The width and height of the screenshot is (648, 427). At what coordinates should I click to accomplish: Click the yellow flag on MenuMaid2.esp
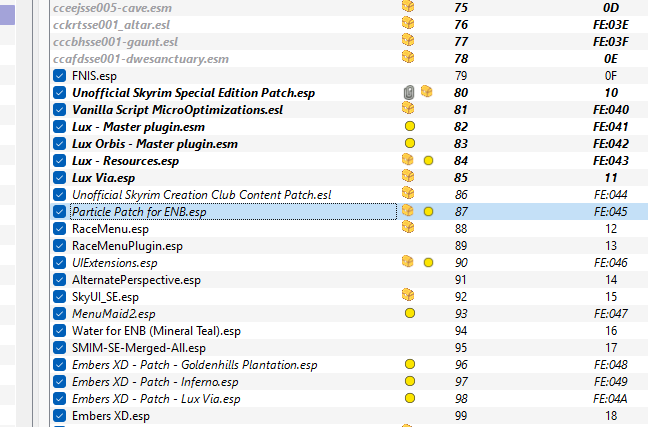tap(410, 313)
